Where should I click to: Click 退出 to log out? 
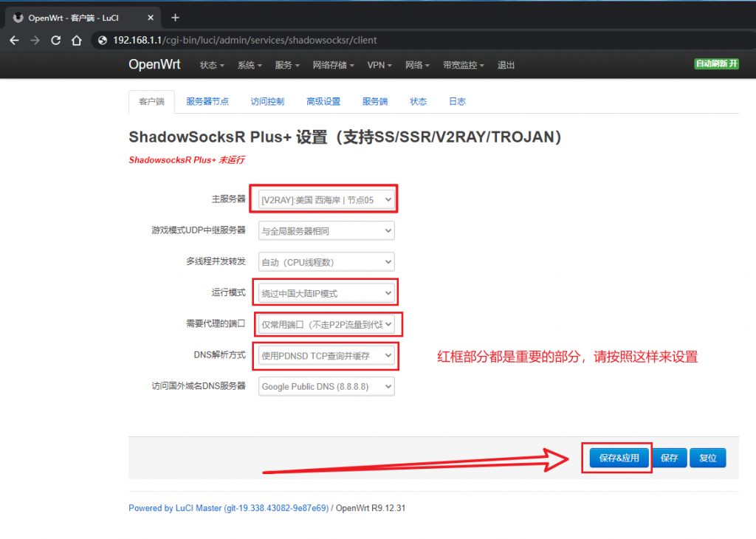[x=506, y=65]
